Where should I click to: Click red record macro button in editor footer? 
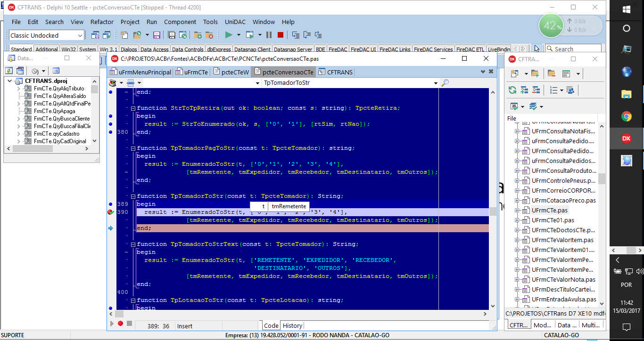coord(121,324)
